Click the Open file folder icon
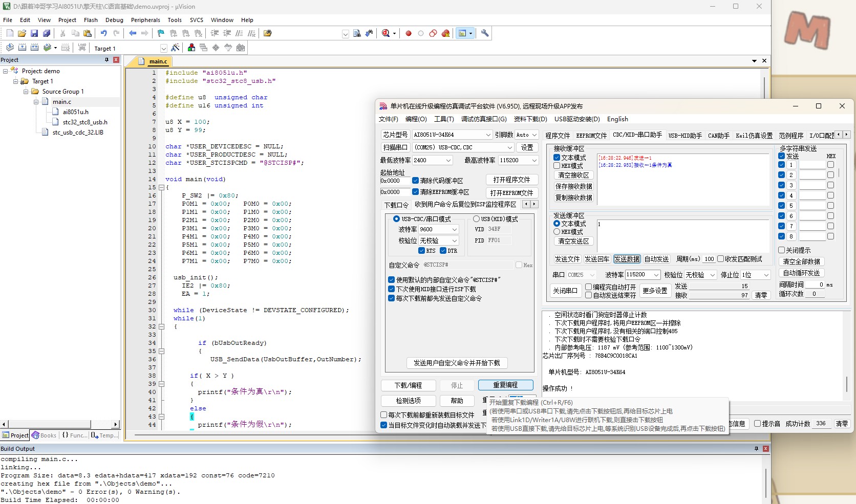Screen dimensions: 856x504 (x=22, y=33)
